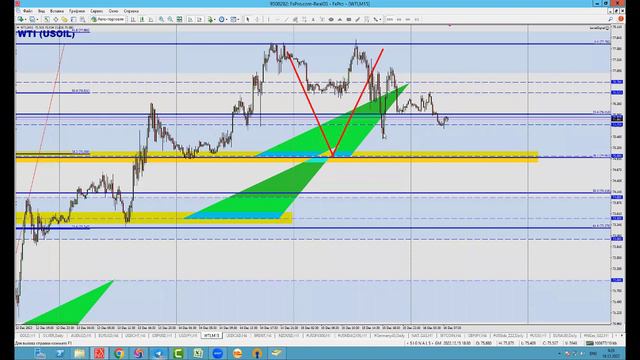Open the Окно menu
The image size is (640, 360).
tap(113, 11)
